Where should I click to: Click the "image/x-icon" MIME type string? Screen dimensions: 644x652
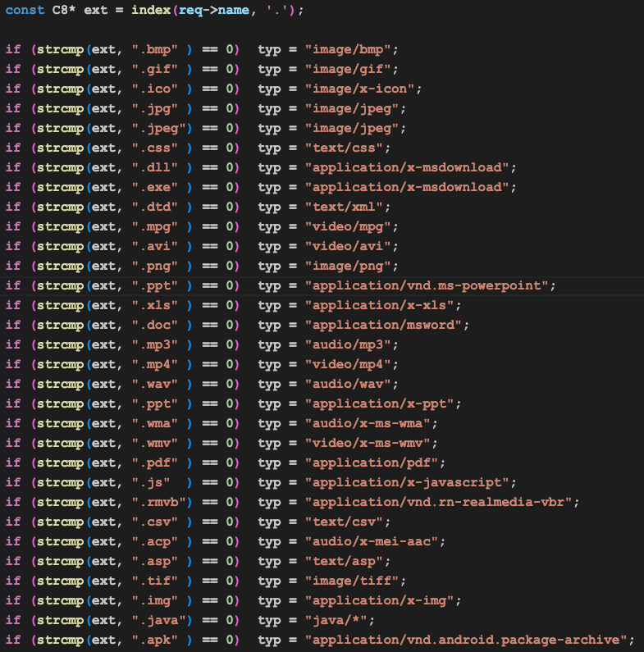pyautogui.click(x=363, y=89)
